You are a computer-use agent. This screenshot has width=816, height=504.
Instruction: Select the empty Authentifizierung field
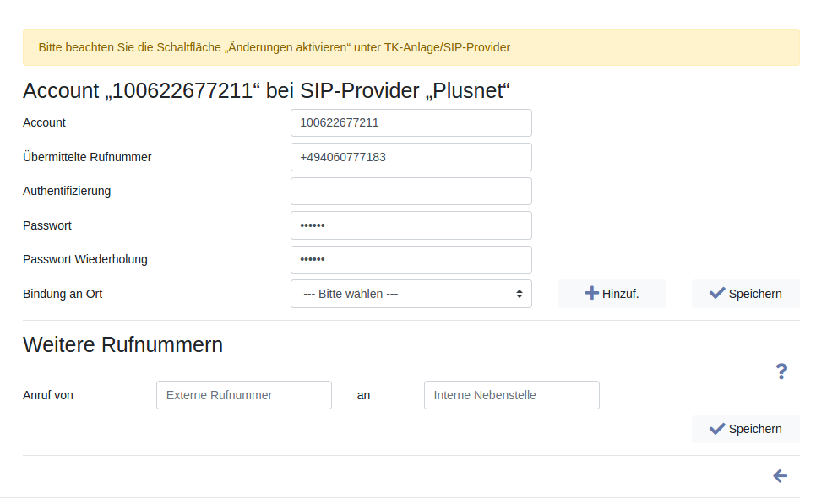pos(411,191)
